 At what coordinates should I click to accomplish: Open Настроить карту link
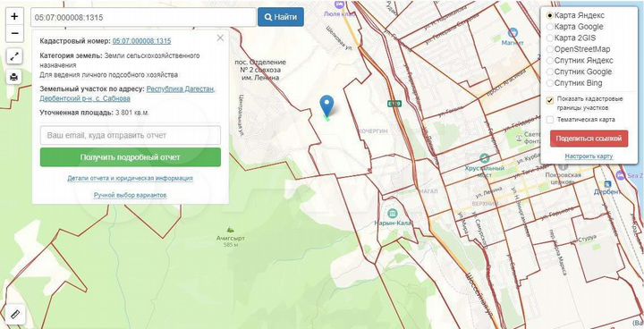point(589,156)
